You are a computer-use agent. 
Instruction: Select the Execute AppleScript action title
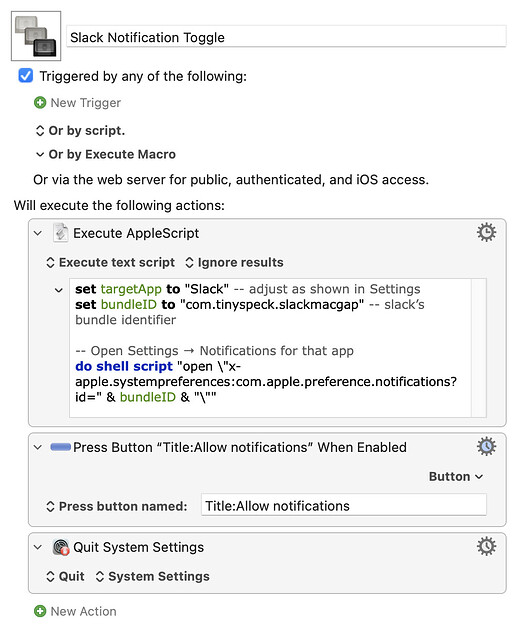136,233
